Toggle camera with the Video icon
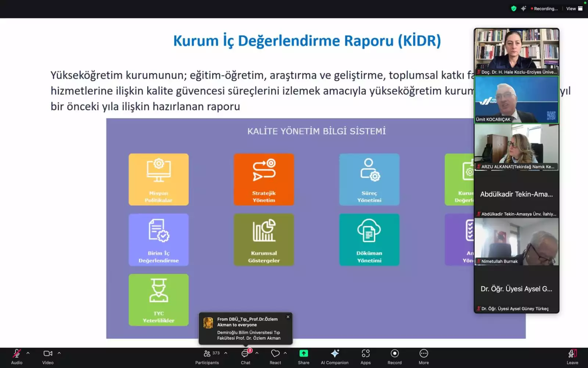588x368 pixels. pyautogui.click(x=48, y=354)
